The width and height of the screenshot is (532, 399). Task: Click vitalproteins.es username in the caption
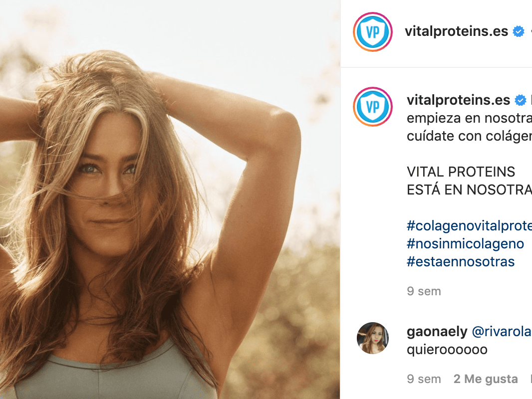(x=458, y=100)
